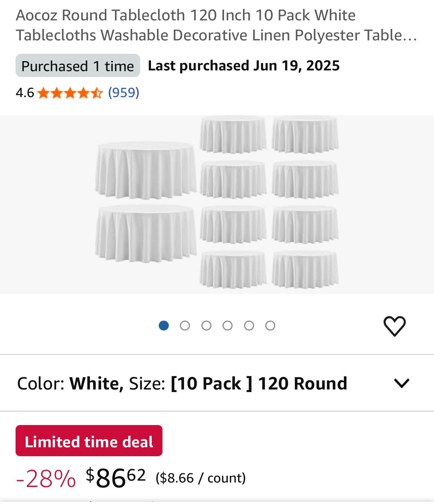This screenshot has height=504, width=434.
Task: Tap the heart wishlist icon
Action: point(394,326)
